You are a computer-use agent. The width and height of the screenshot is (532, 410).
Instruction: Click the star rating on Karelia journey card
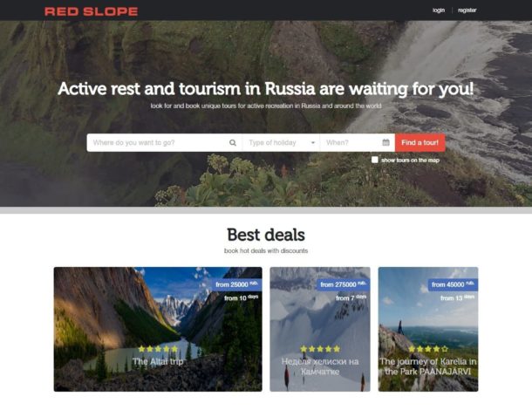[x=428, y=349]
